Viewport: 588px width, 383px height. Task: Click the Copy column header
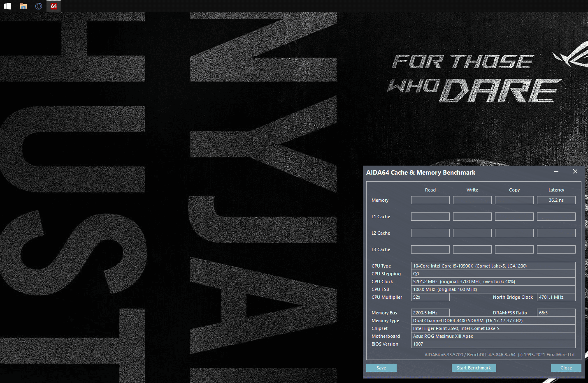(x=514, y=190)
